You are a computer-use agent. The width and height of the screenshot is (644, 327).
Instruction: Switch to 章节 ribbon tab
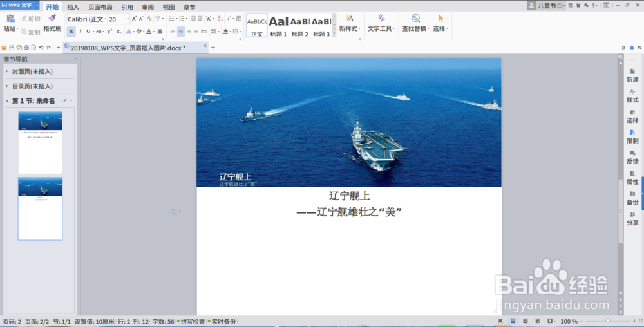click(189, 7)
